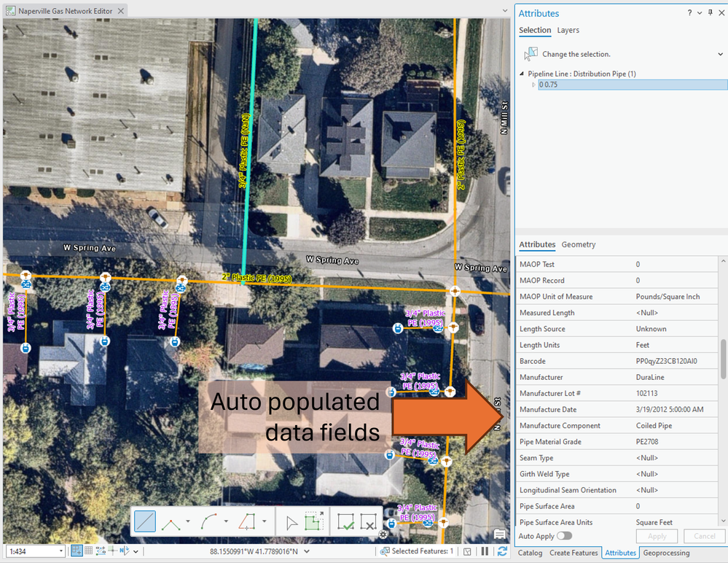
Task: Select the Attributes sub-tab above fields
Action: pos(537,244)
